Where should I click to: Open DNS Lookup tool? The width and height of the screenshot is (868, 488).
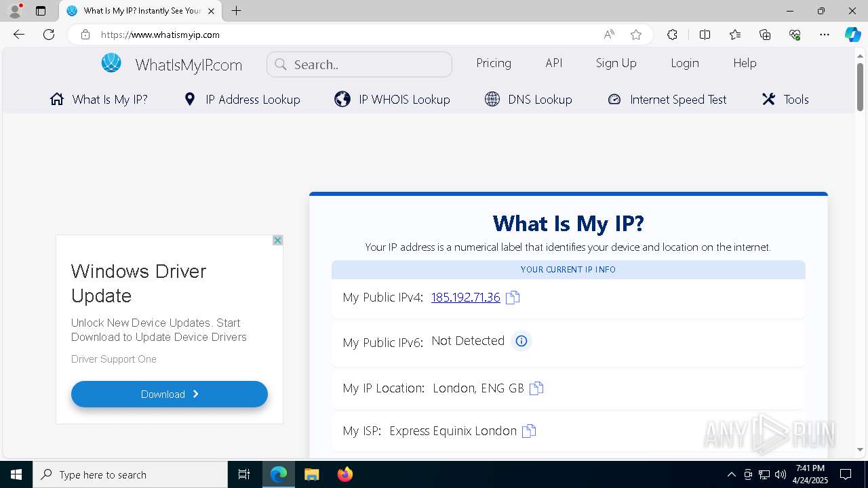[528, 99]
